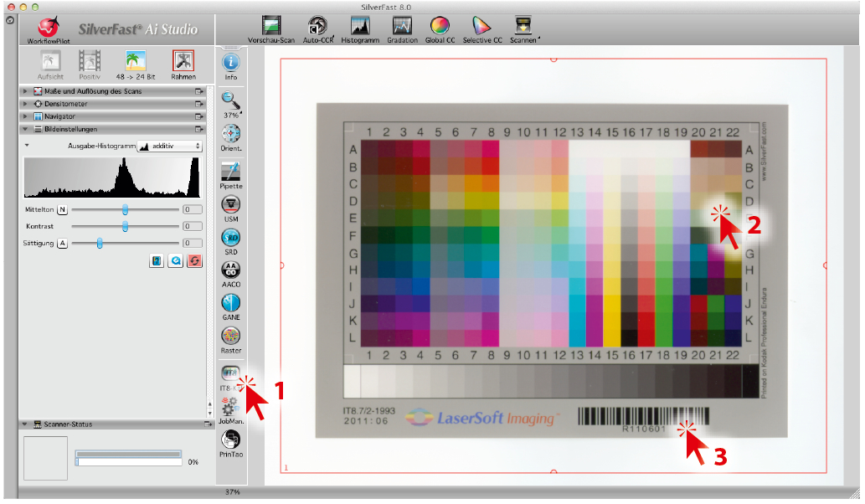Select the Pipette tool
Image resolution: width=865 pixels, height=504 pixels.
230,175
